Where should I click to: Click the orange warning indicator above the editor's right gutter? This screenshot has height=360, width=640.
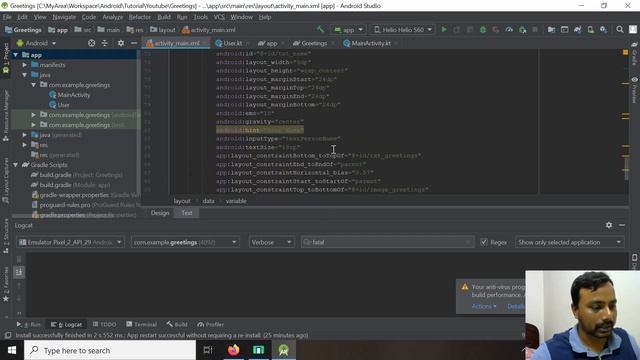[625, 52]
